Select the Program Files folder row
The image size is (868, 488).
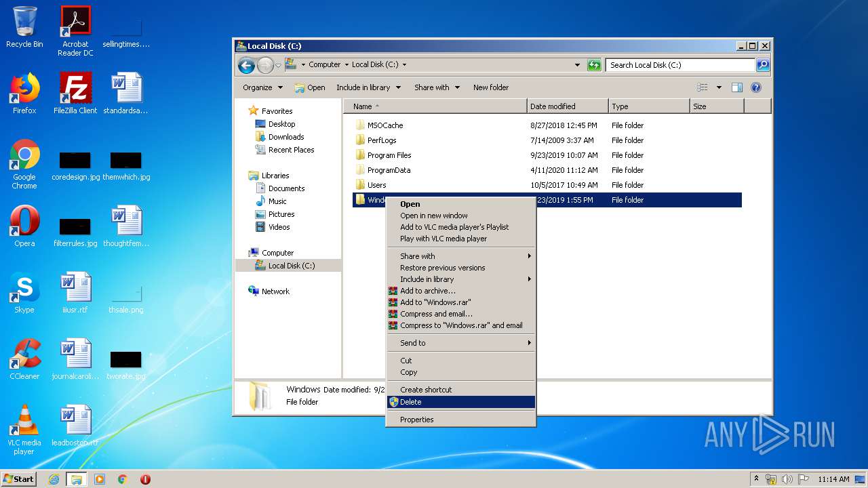547,155
